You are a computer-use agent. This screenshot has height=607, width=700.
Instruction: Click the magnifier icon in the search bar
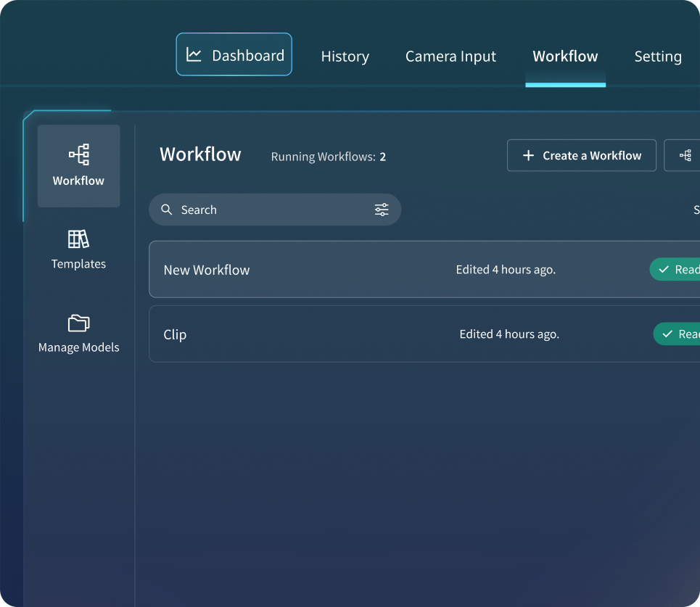pos(168,210)
